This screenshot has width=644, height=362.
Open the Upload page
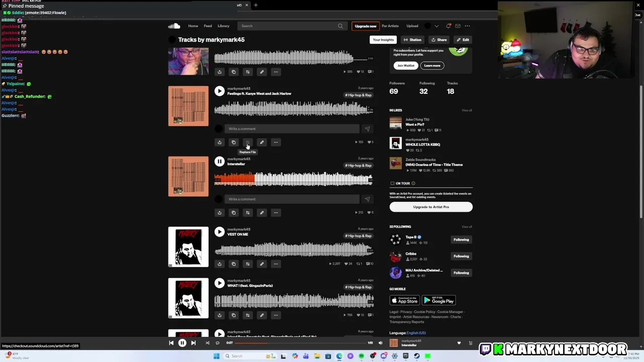point(412,26)
